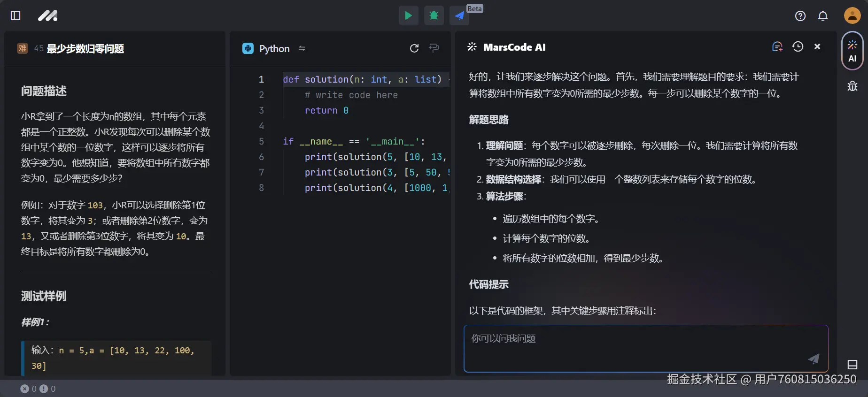Click the sample input starting 输入: n = 5
This screenshot has height=397, width=868.
point(116,358)
